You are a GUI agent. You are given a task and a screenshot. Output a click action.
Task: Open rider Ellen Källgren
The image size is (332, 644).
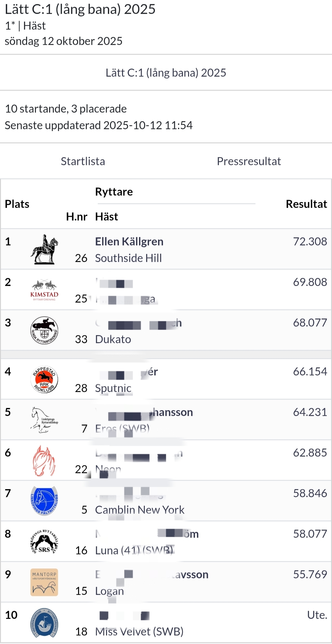pyautogui.click(x=129, y=242)
